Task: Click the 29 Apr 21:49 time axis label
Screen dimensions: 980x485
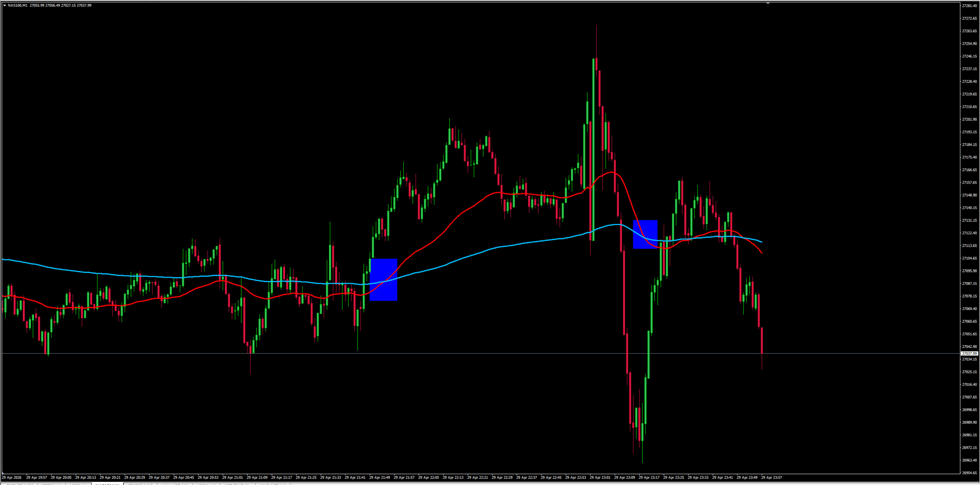Action: tap(379, 477)
